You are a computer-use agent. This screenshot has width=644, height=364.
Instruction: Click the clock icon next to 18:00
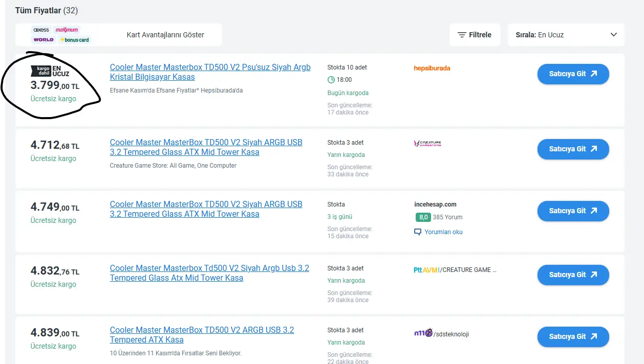pos(331,80)
